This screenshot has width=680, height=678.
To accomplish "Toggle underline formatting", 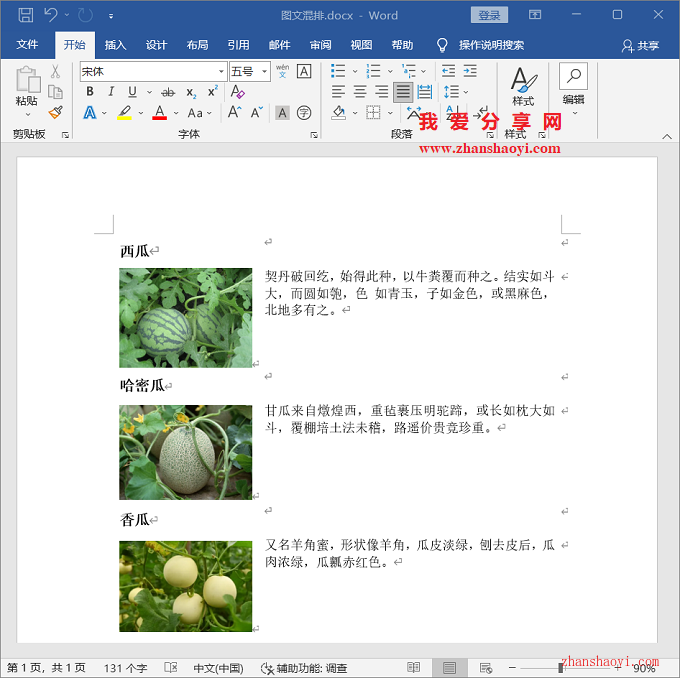I will tap(132, 92).
